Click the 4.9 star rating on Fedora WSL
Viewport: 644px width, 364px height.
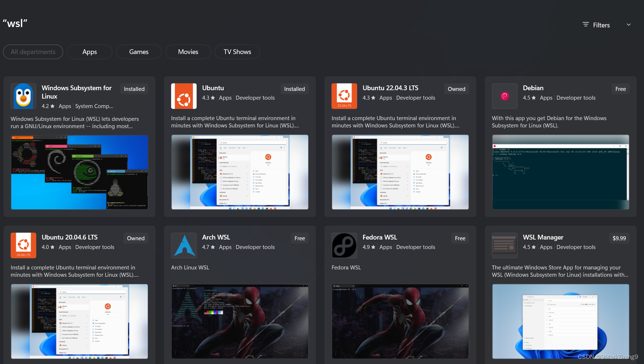369,247
